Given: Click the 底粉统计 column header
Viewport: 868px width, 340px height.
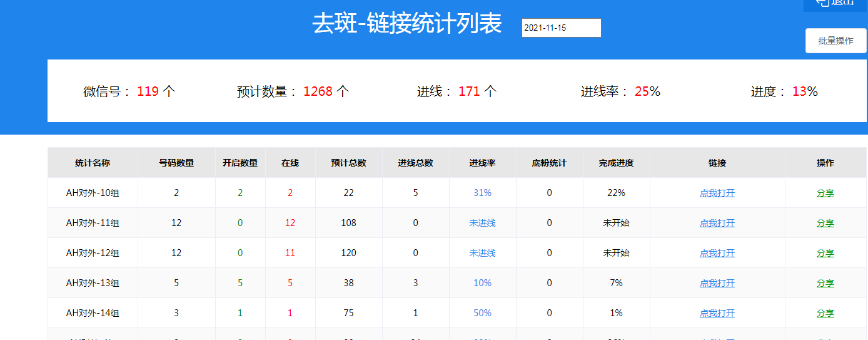Looking at the screenshot, I should point(550,163).
